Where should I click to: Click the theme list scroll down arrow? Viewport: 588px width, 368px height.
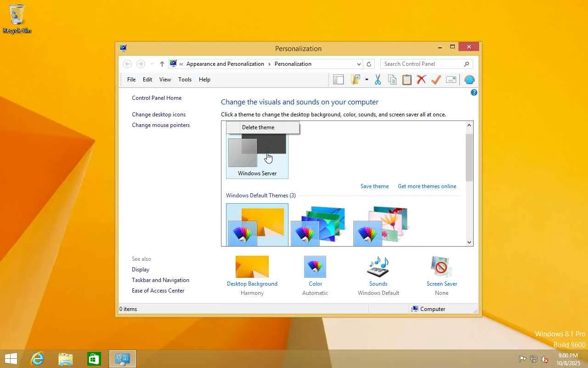(469, 242)
